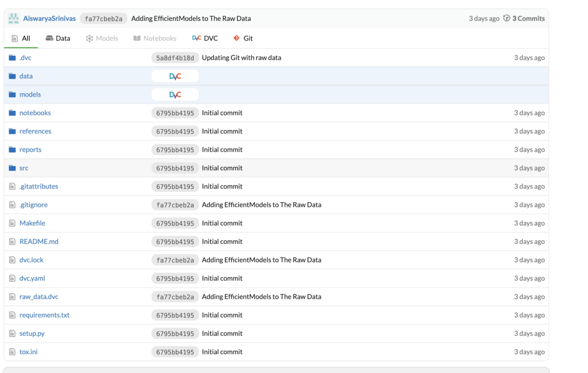The height and width of the screenshot is (373, 588).
Task: Click the AiswaryaSrinivas profile icon
Action: pyautogui.click(x=14, y=18)
